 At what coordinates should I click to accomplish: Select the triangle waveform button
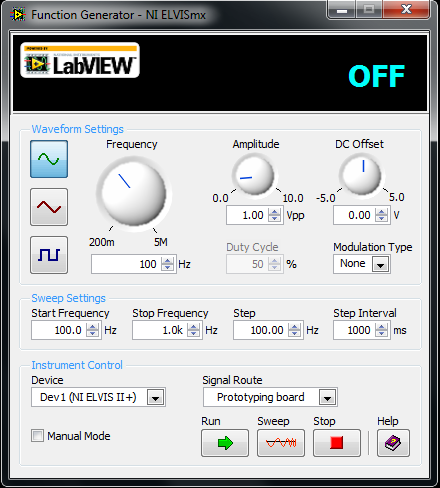click(x=49, y=207)
